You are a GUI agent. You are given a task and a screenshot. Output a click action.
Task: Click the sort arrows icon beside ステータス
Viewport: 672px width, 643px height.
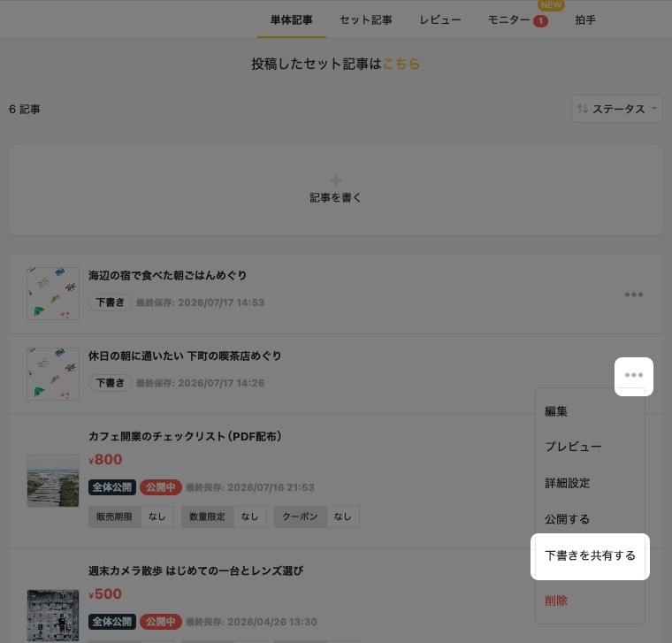[583, 109]
